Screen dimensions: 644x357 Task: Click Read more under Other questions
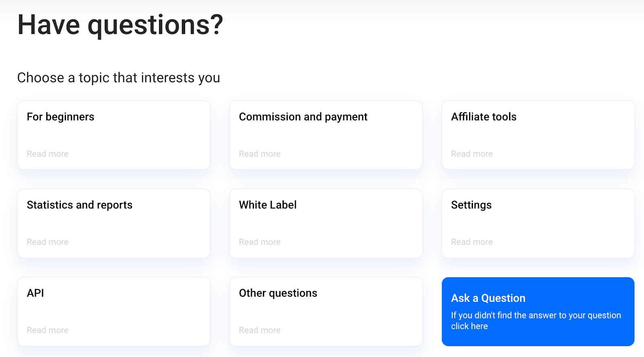pos(260,330)
